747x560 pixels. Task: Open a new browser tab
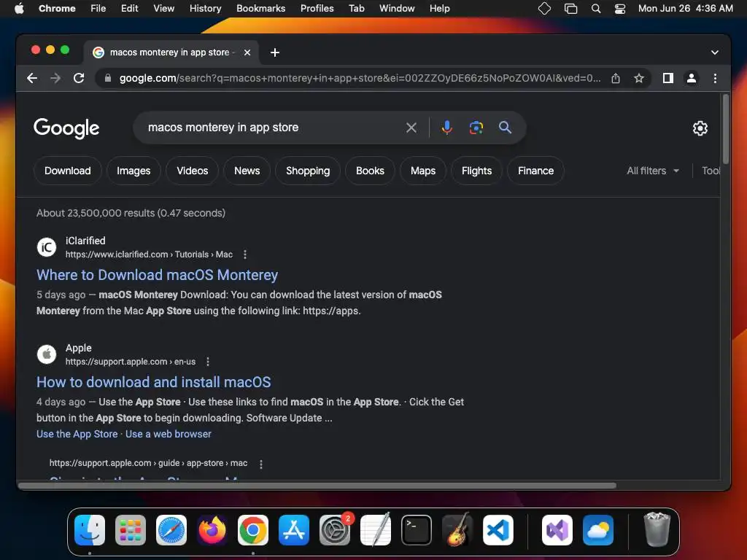[x=275, y=52]
